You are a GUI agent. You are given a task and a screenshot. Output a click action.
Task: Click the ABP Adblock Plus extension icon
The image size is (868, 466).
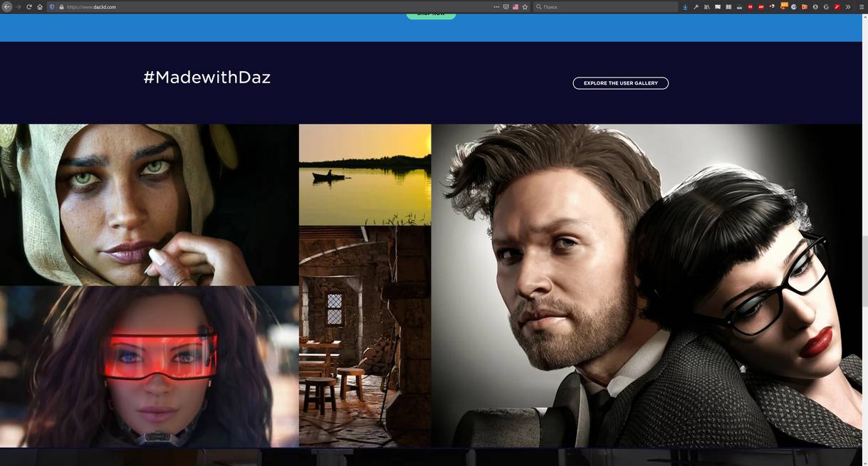[761, 6]
